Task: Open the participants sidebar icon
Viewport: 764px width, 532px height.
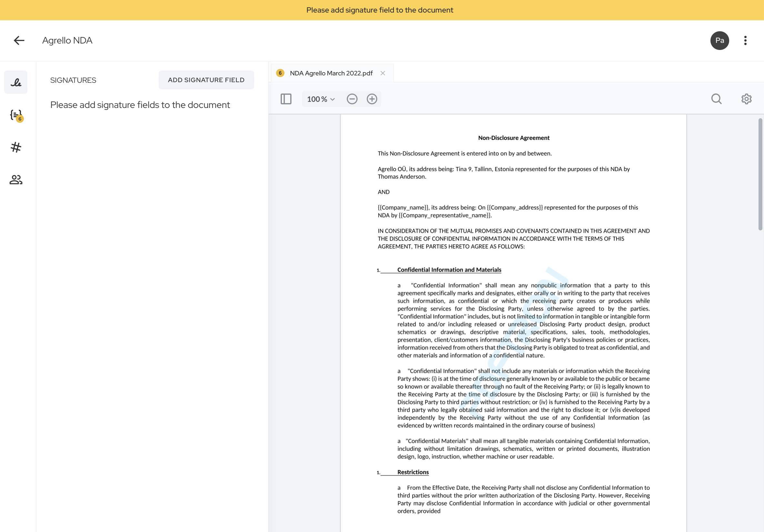Action: click(x=15, y=180)
